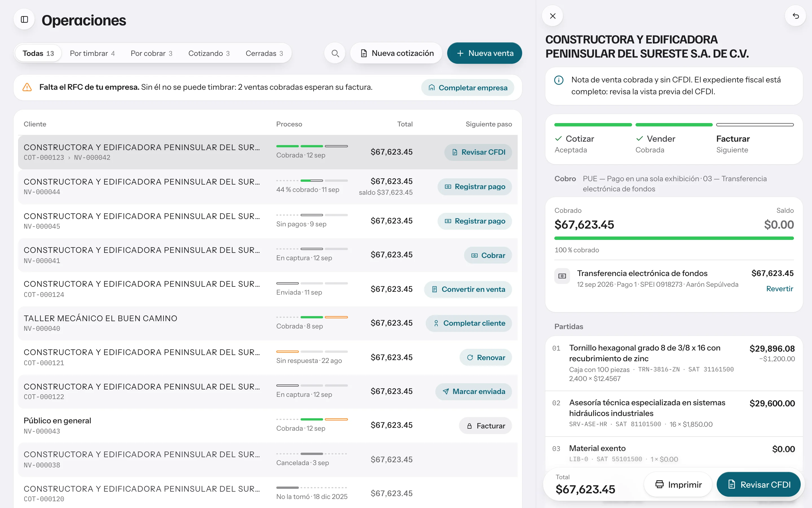
Task: Click the Tornillo hexagonal grado 8 item
Action: click(x=674, y=363)
